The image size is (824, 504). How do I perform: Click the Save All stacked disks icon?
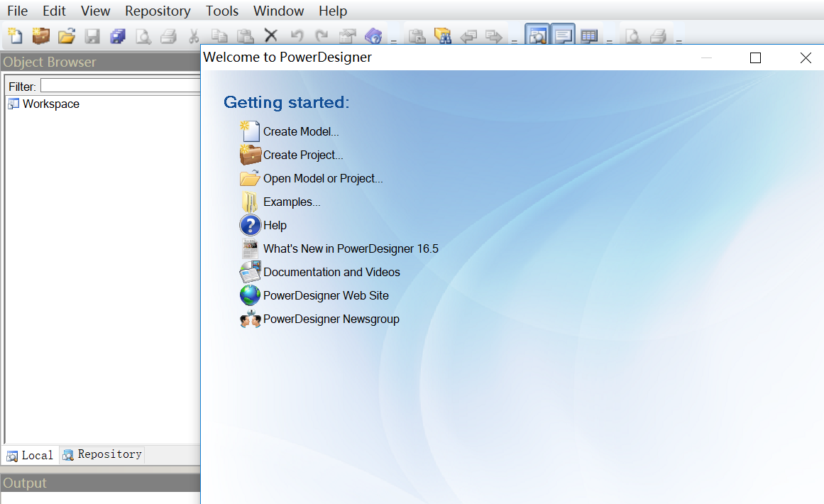118,35
